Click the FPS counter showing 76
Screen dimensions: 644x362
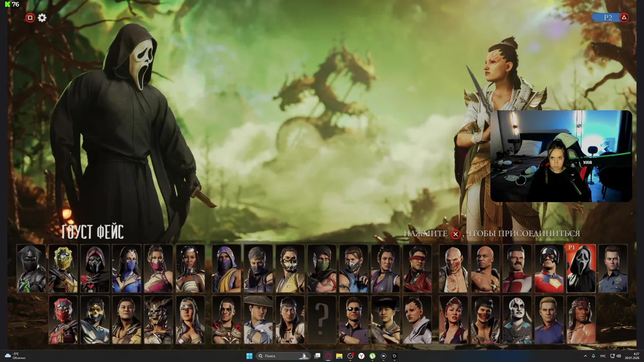[12, 4]
